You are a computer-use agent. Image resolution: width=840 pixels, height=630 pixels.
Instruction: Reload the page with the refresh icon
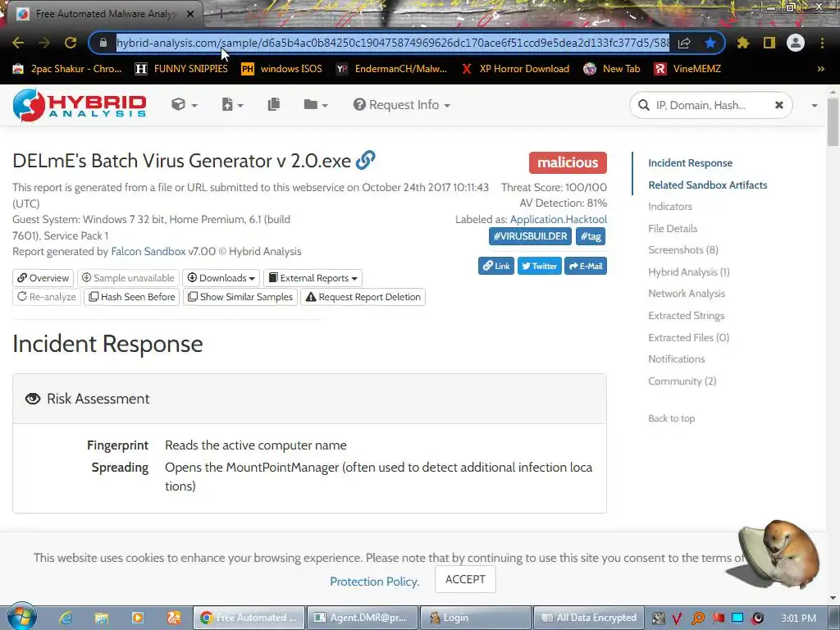click(71, 43)
